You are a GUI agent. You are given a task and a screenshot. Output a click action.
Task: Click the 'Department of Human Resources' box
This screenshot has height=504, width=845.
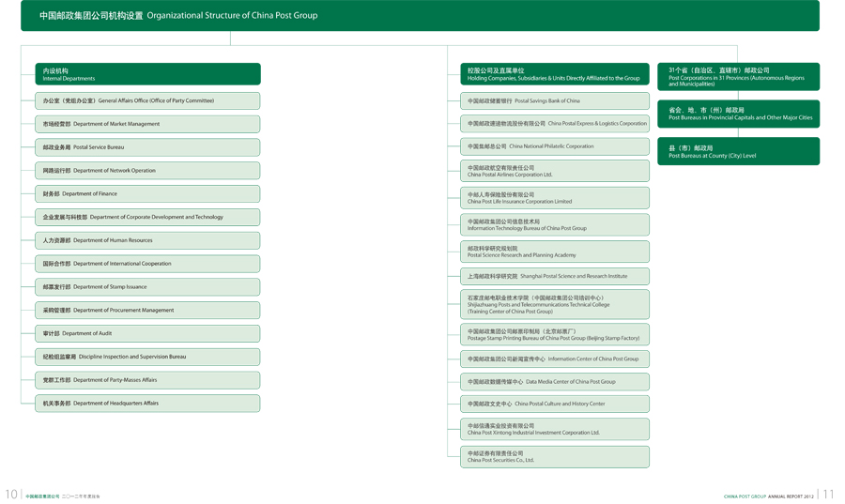click(x=147, y=240)
